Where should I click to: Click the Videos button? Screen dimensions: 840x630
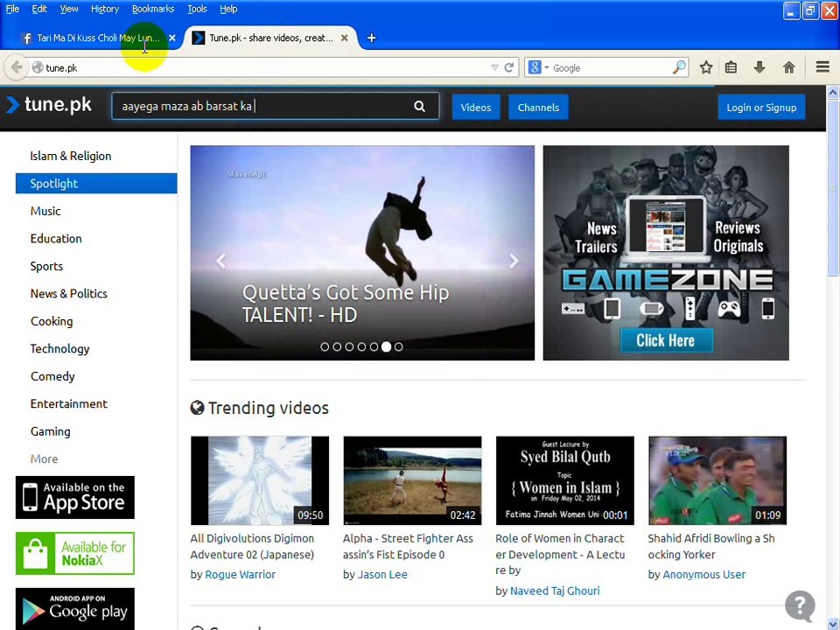[x=476, y=107]
